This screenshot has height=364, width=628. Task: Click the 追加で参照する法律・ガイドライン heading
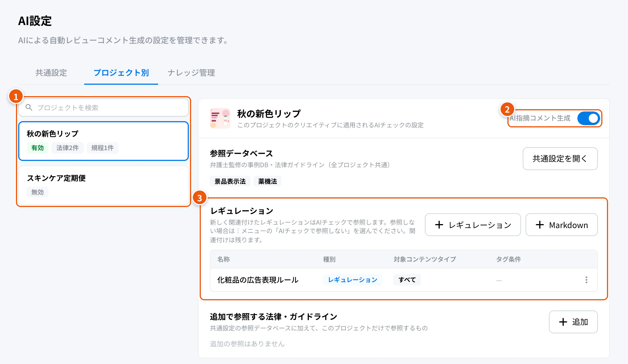coord(273,317)
